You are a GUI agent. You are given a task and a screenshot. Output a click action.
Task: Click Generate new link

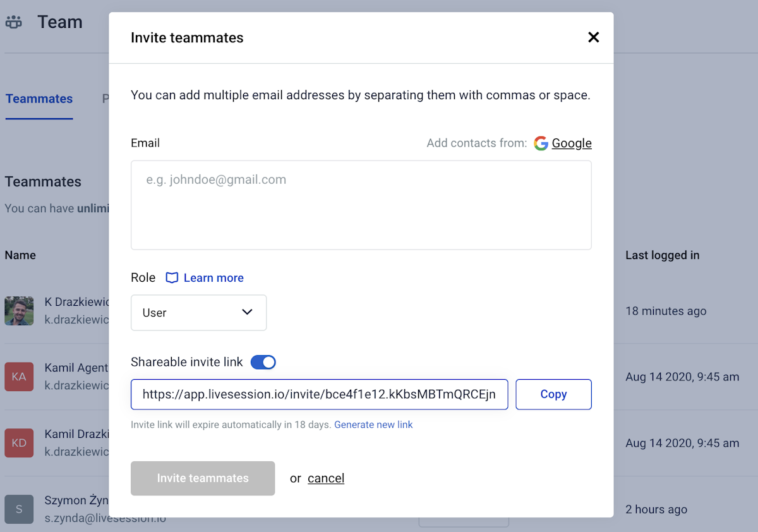[373, 425]
